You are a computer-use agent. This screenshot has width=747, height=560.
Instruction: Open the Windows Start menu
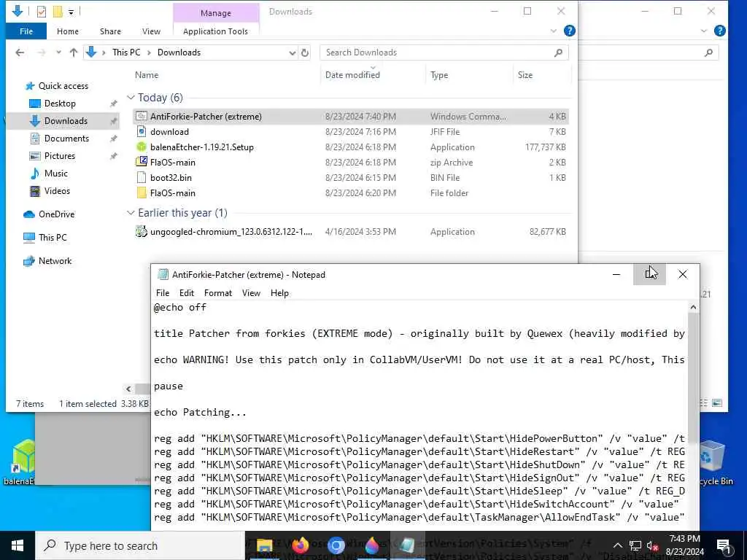(x=18, y=545)
